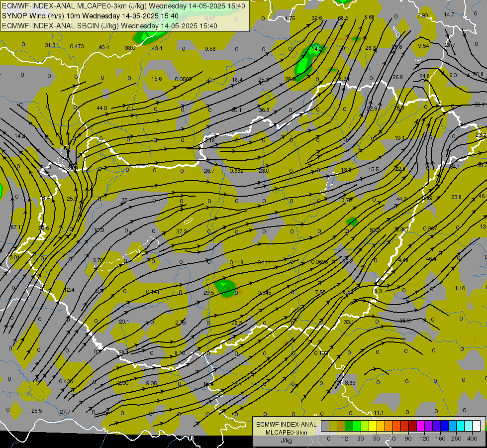Select the 0.662 data value
Viewport: 487px width, 448px height.
coord(236,171)
